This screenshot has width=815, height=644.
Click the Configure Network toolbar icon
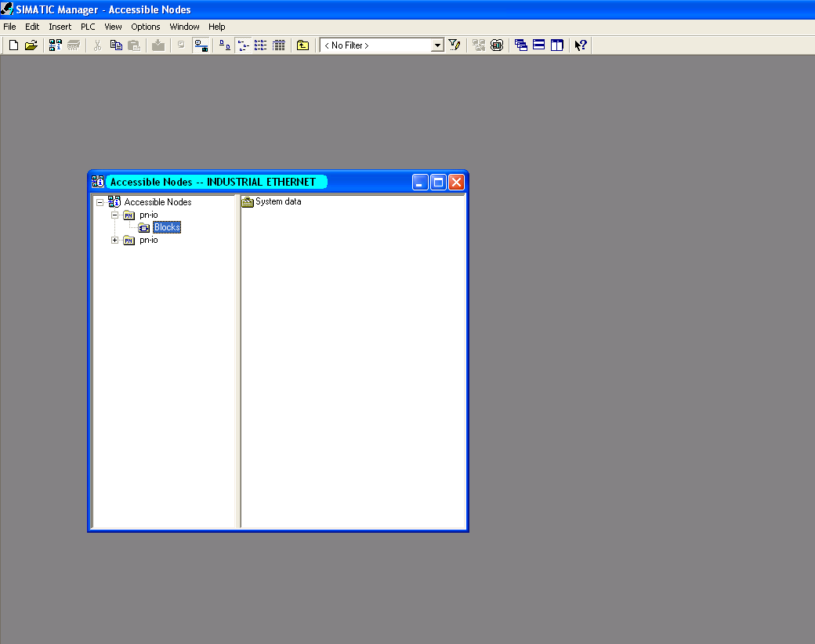click(x=478, y=45)
